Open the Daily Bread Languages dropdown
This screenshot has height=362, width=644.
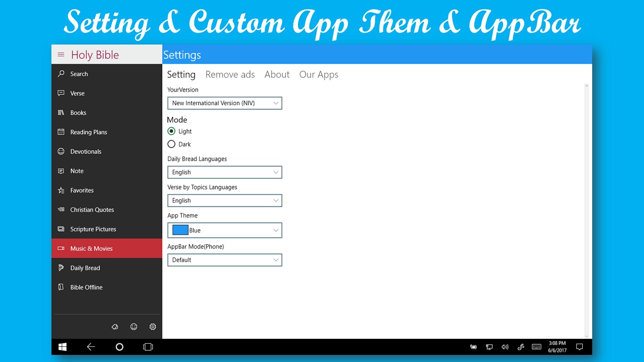click(225, 172)
